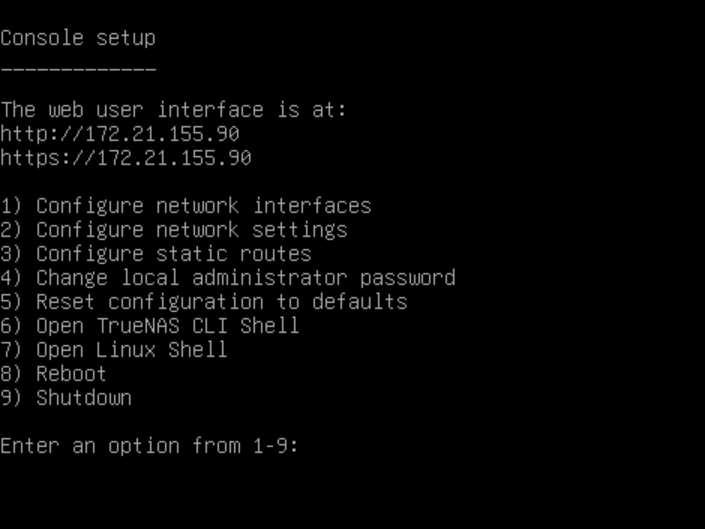
Task: Open TrueNAS CLI Shell menu entry
Action: tap(167, 326)
